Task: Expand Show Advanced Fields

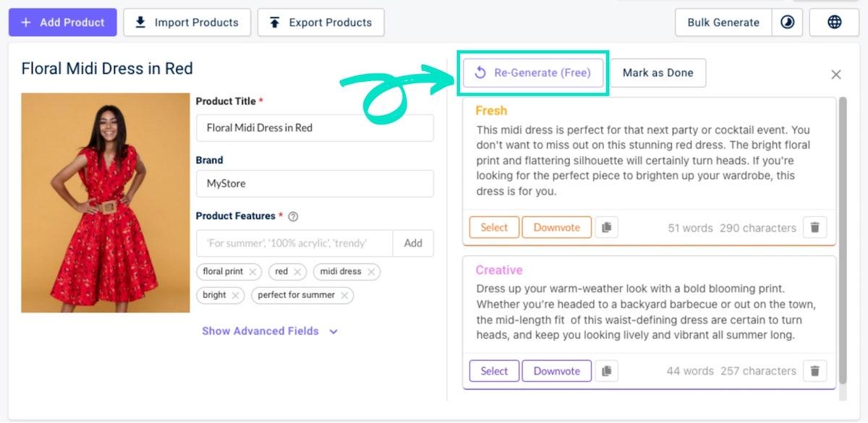Action: click(x=270, y=331)
